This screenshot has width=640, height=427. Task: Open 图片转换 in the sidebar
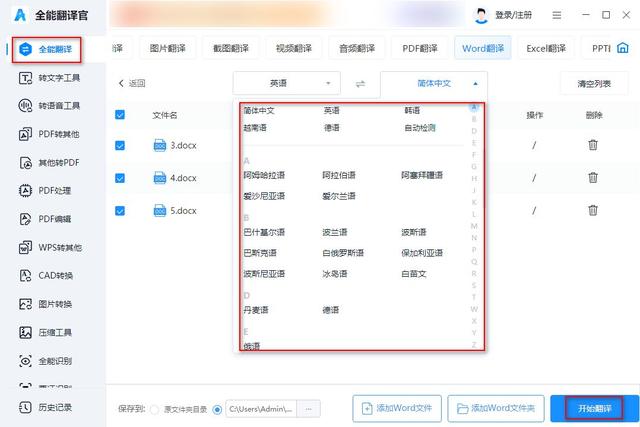(x=46, y=304)
